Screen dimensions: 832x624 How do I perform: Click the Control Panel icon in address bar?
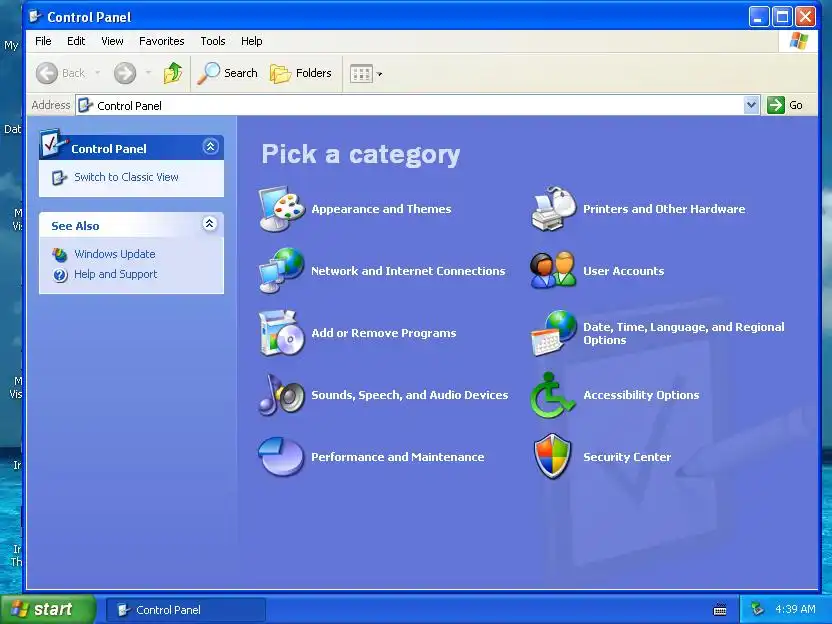pyautogui.click(x=85, y=105)
